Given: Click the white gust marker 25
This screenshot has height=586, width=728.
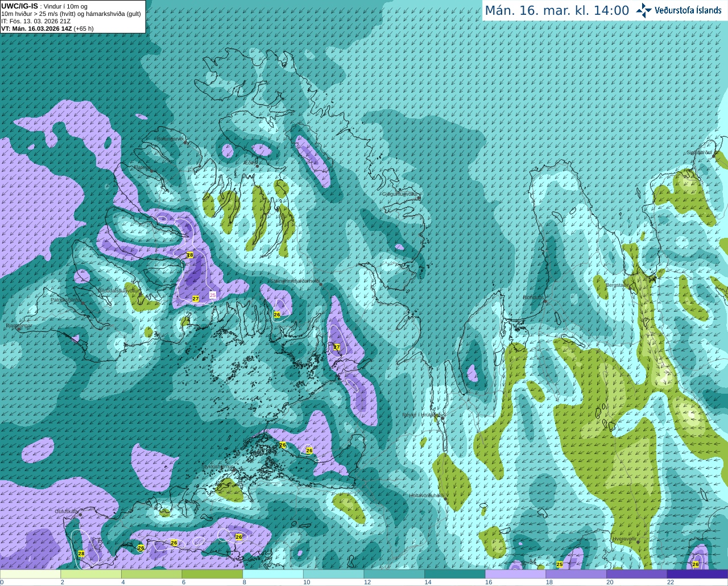Looking at the screenshot, I should click(213, 295).
